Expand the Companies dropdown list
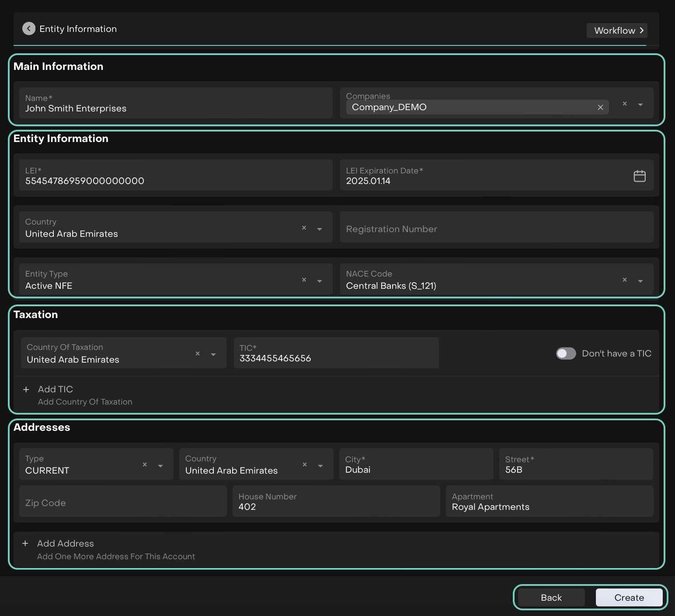Screen dimensions: 675x616 click(x=640, y=104)
